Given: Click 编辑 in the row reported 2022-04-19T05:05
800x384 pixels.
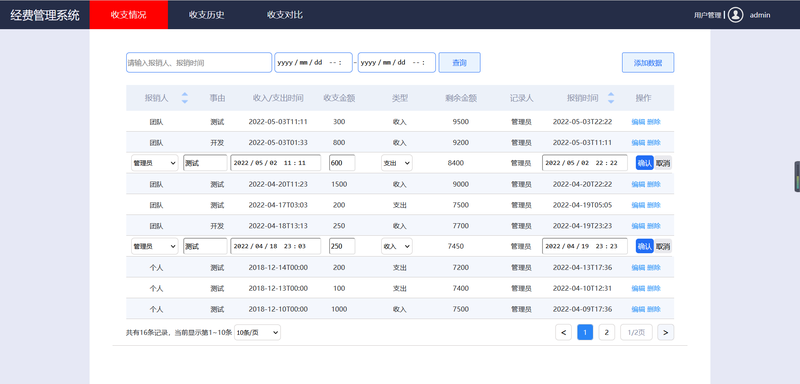Looking at the screenshot, I should coord(638,205).
